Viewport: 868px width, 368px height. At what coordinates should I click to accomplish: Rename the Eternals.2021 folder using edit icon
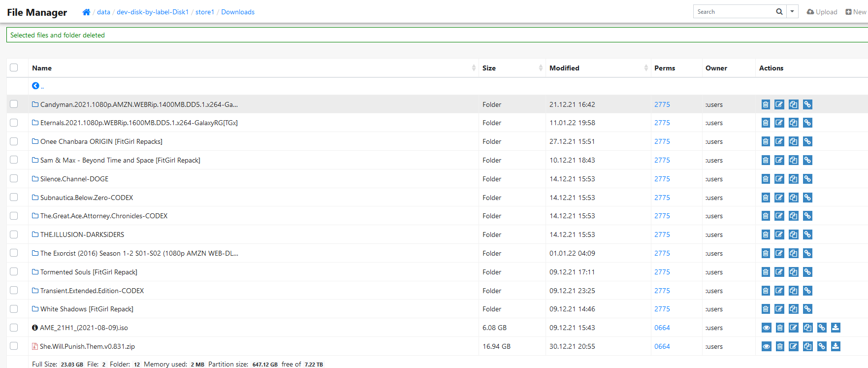779,123
